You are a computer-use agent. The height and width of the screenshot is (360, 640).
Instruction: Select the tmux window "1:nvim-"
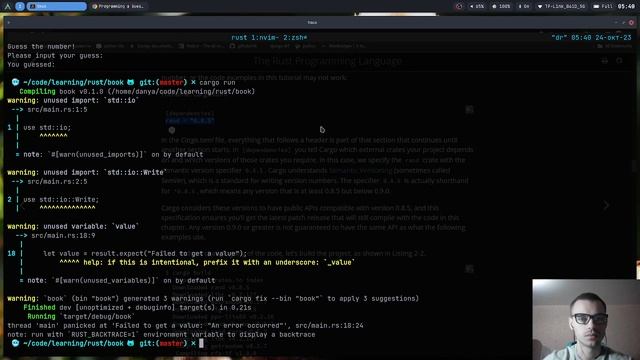click(265, 38)
